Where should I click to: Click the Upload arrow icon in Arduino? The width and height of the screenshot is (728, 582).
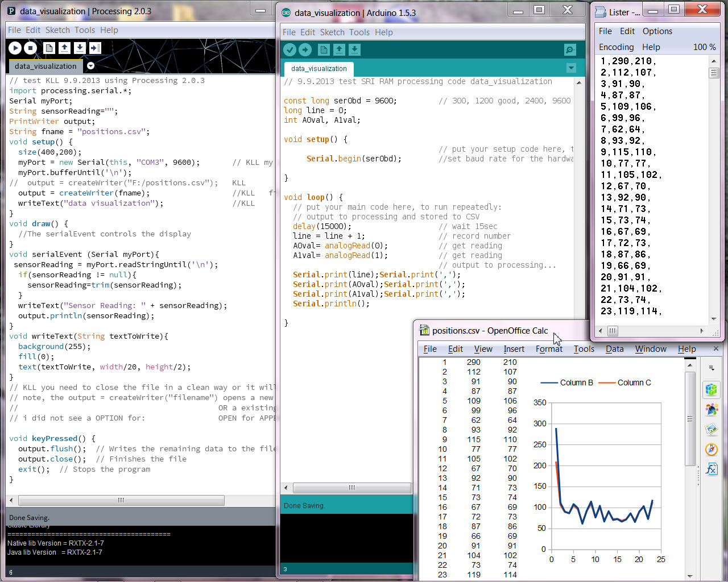(305, 50)
